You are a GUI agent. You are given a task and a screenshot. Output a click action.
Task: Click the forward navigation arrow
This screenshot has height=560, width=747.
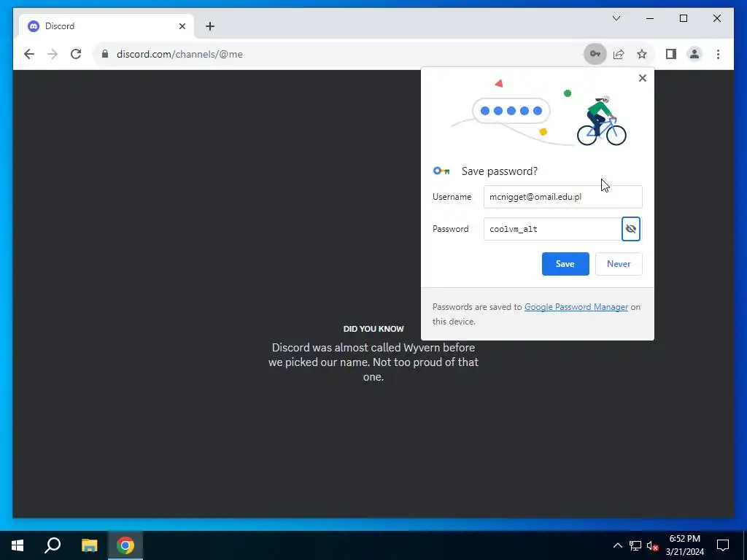click(53, 54)
